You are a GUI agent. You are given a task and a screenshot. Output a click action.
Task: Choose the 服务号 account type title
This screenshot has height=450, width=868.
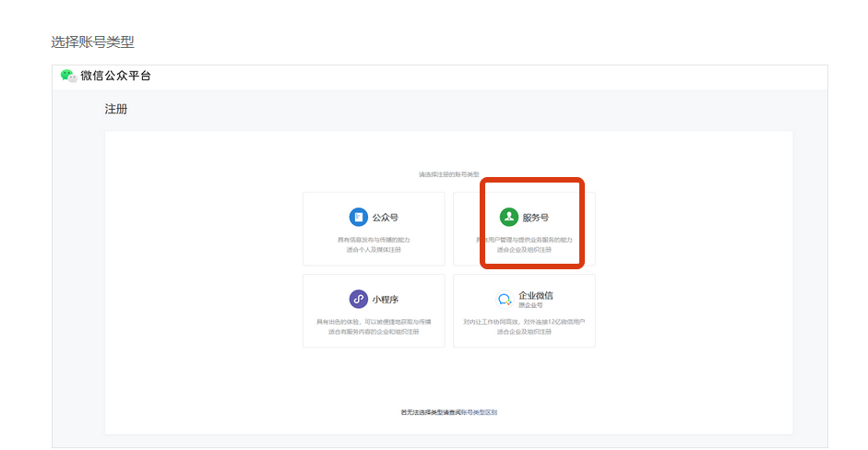click(x=536, y=218)
